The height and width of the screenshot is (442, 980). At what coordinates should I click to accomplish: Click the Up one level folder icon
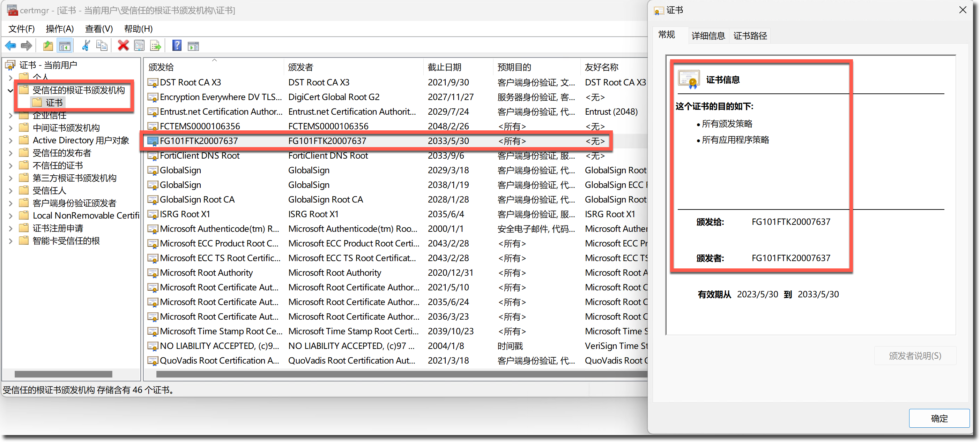(48, 46)
